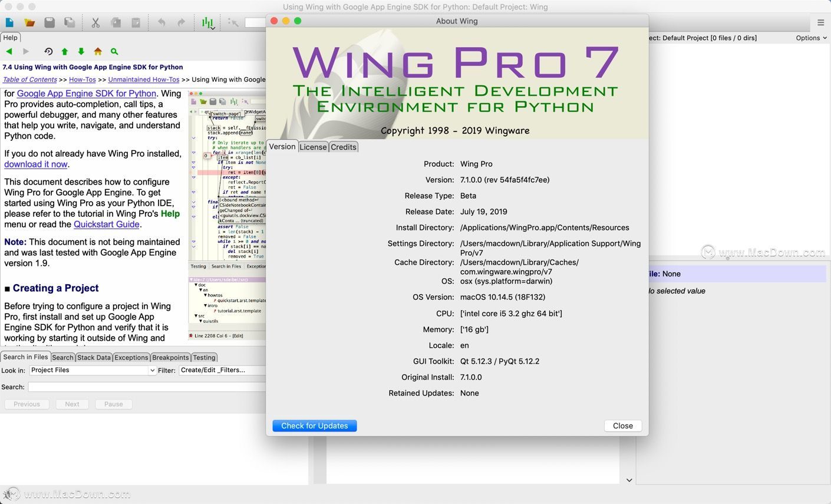Switch to Search in Files tab

25,357
